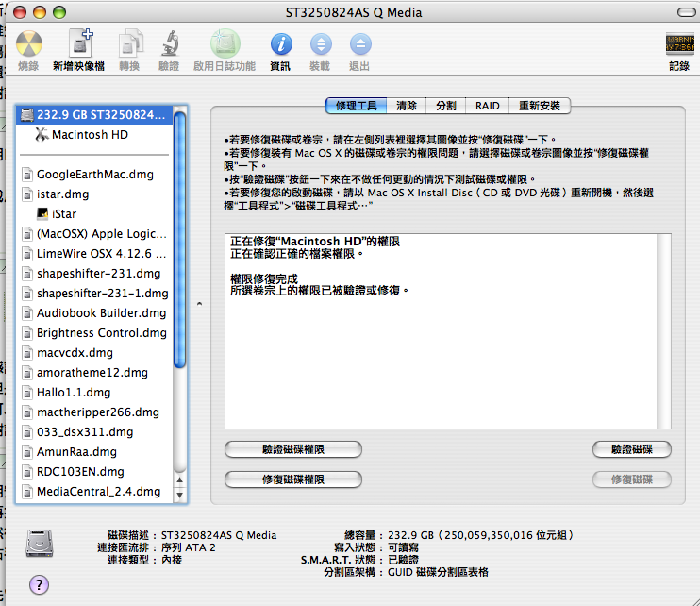
Task: Select Brightness Control.dmg
Action: click(94, 332)
